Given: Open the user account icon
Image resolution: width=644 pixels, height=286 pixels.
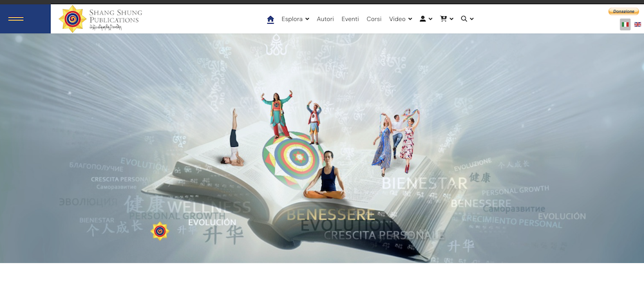Looking at the screenshot, I should click(423, 19).
